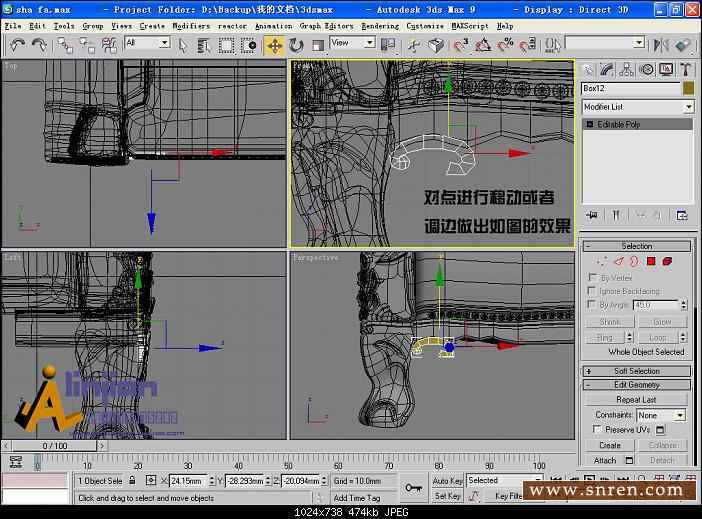This screenshot has width=702, height=519.
Task: Activate the Select and Rotate tool
Action: (296, 45)
